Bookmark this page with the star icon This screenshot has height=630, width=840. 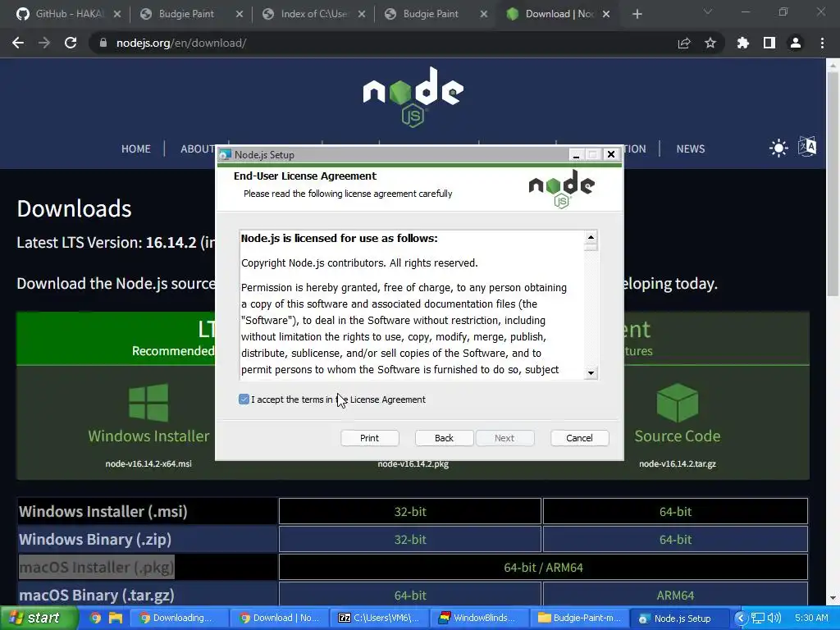coord(710,43)
